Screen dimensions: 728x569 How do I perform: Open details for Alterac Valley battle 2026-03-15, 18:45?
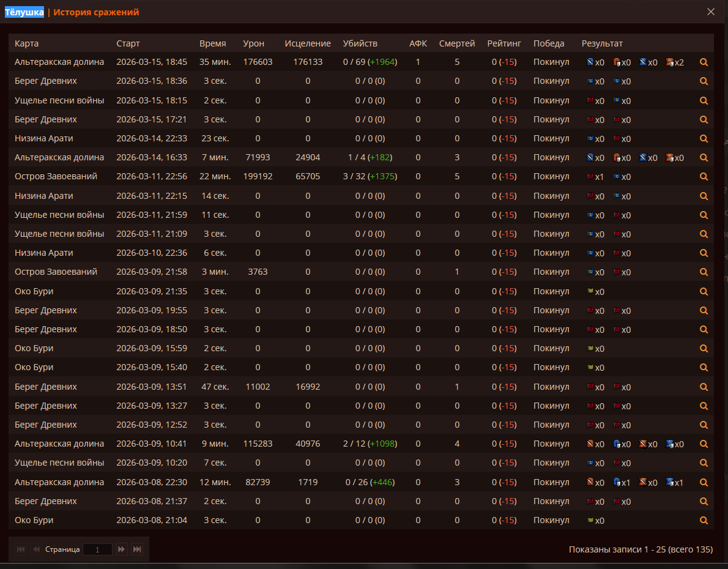(704, 62)
